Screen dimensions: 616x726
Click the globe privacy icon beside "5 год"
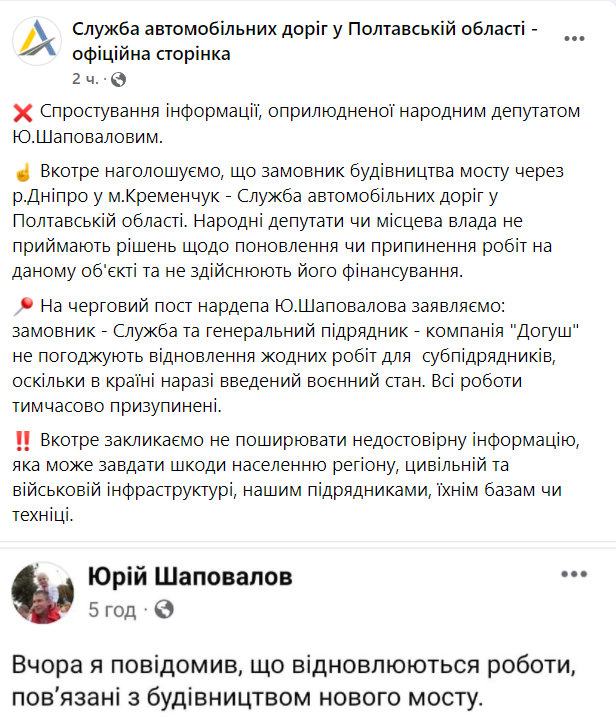coord(165,608)
